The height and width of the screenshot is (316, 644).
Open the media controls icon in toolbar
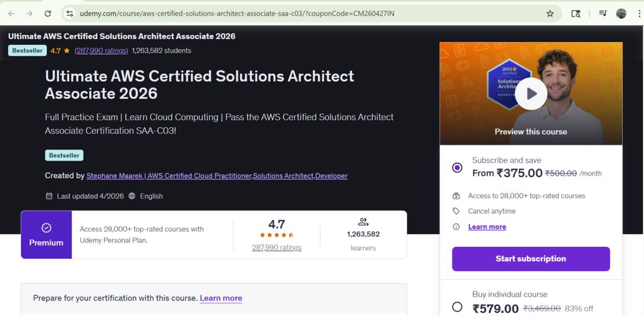pos(603,14)
